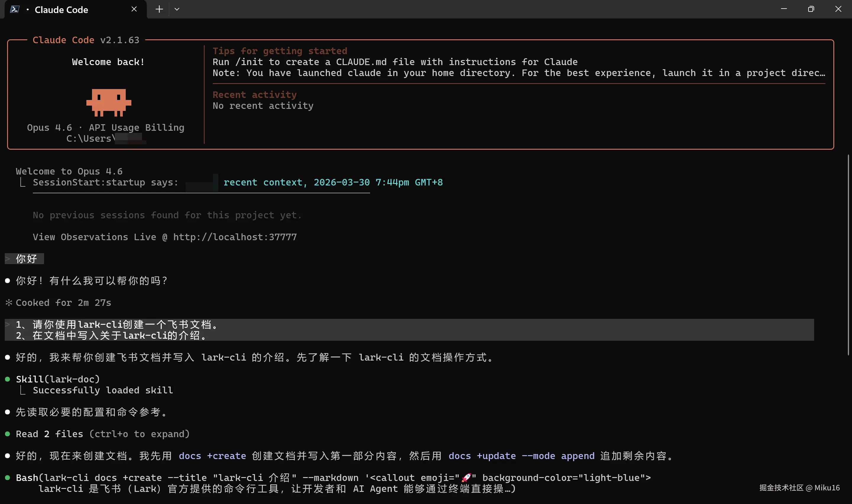Image resolution: width=852 pixels, height=504 pixels.
Task: Expand the new tab profile dropdown chevron
Action: pos(177,9)
